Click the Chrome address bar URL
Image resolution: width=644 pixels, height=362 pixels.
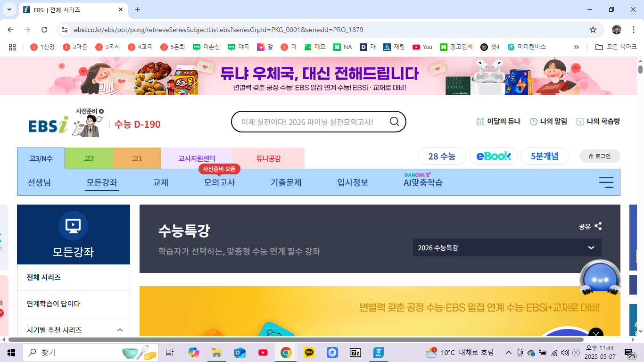pos(219,30)
